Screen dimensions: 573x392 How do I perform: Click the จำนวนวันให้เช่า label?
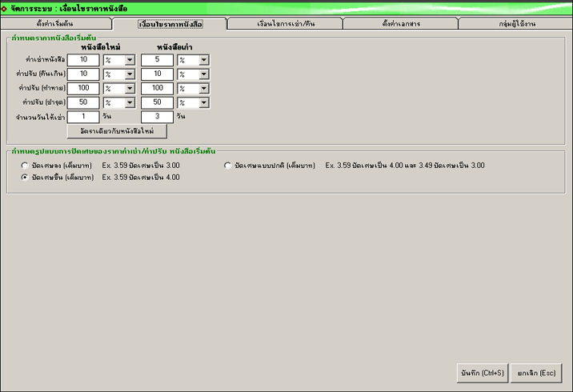[40, 118]
